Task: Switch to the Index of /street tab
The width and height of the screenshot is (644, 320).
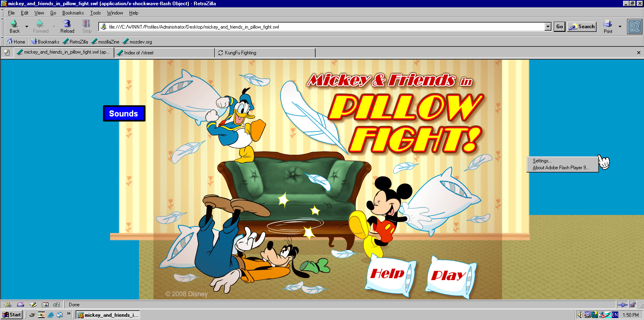Action: click(x=164, y=53)
